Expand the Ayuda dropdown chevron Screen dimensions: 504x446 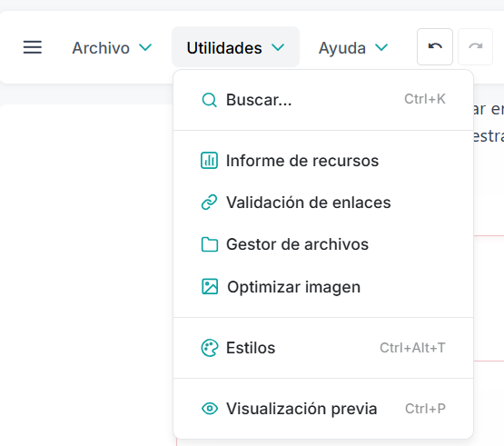tap(381, 48)
